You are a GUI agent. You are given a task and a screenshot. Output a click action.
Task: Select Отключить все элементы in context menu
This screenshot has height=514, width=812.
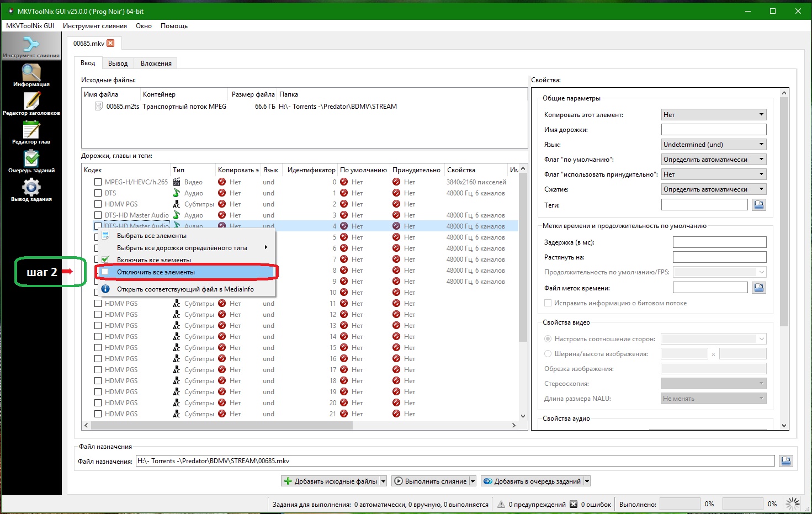pyautogui.click(x=156, y=272)
